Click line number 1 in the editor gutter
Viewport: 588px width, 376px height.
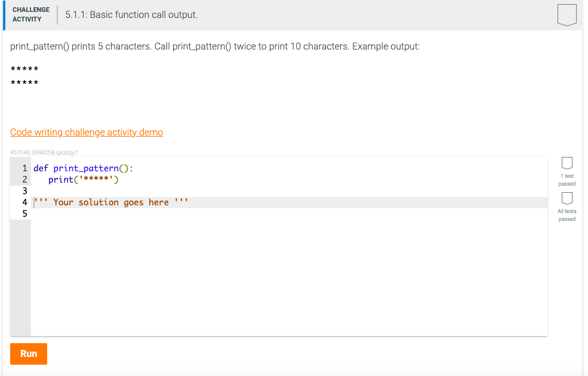pos(24,168)
